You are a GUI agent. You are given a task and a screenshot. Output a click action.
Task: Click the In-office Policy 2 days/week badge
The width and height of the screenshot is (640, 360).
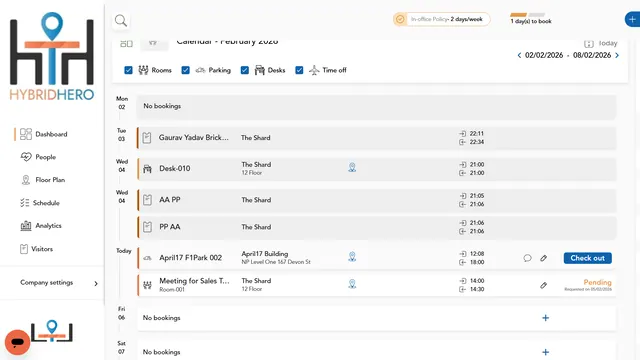(442, 19)
